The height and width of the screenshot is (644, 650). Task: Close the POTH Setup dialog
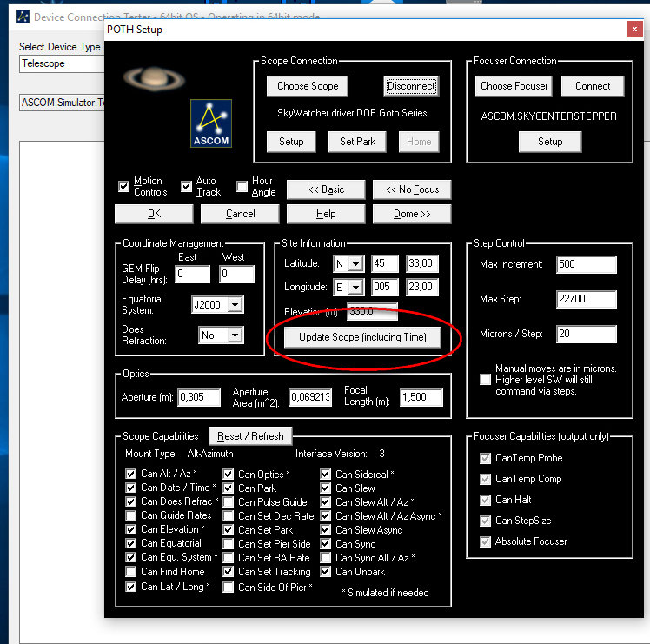[x=634, y=29]
